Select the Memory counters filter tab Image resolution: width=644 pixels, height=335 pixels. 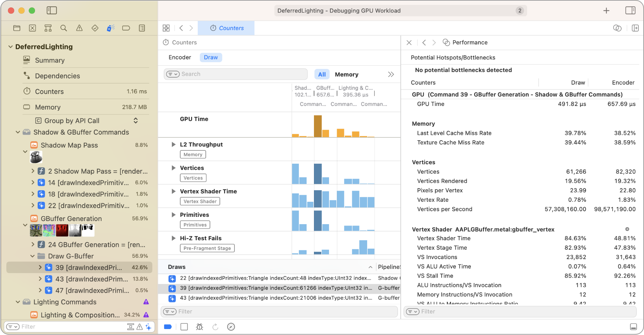pos(346,74)
